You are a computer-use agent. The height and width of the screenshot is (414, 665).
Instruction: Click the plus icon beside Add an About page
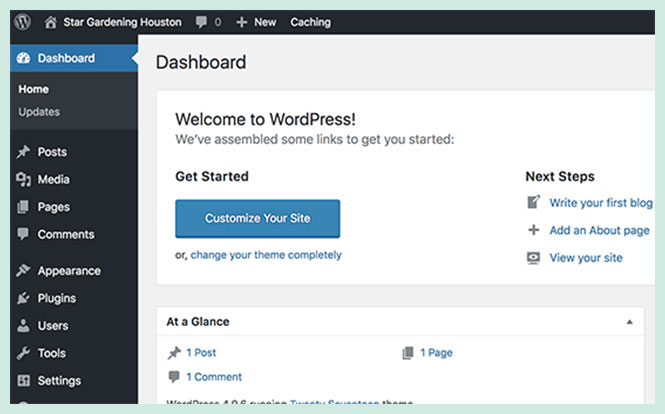tap(534, 230)
